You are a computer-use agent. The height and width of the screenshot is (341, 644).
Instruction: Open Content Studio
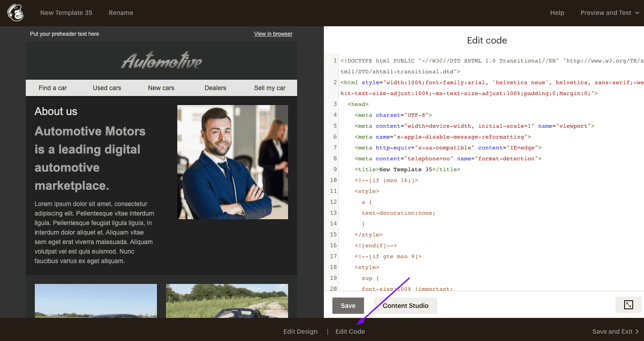(405, 305)
